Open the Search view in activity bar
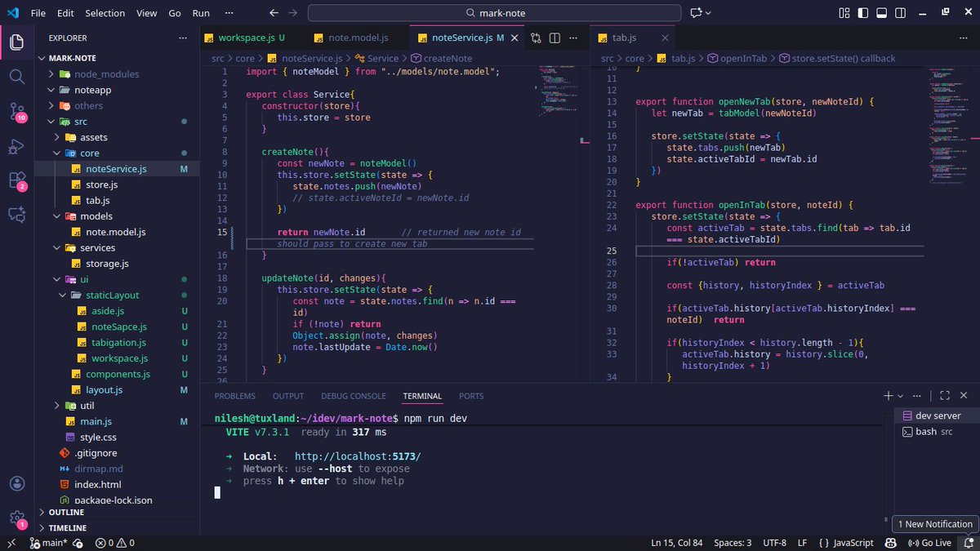The height and width of the screenshot is (551, 980). [x=17, y=76]
